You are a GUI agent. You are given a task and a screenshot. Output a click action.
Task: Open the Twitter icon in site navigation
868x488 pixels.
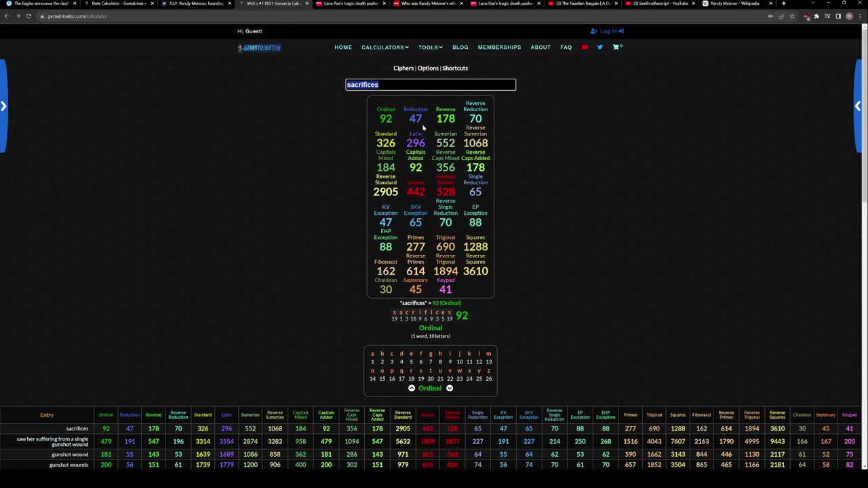coord(600,47)
